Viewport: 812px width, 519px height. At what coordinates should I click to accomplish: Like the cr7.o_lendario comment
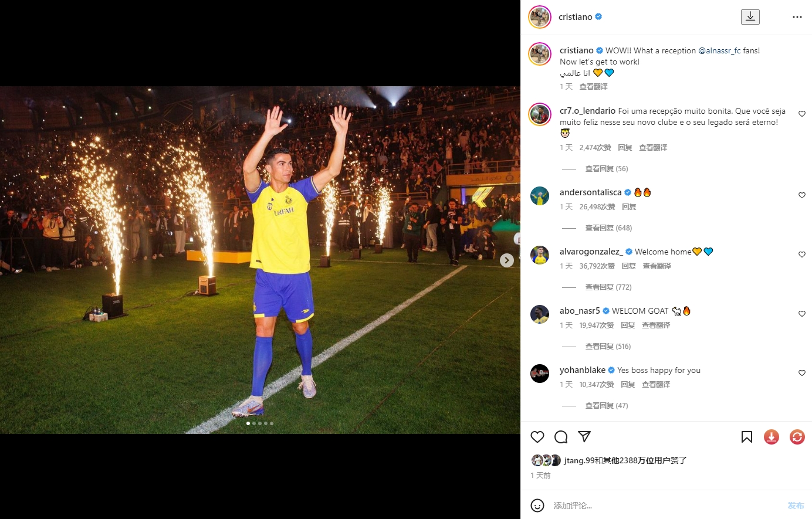[802, 113]
